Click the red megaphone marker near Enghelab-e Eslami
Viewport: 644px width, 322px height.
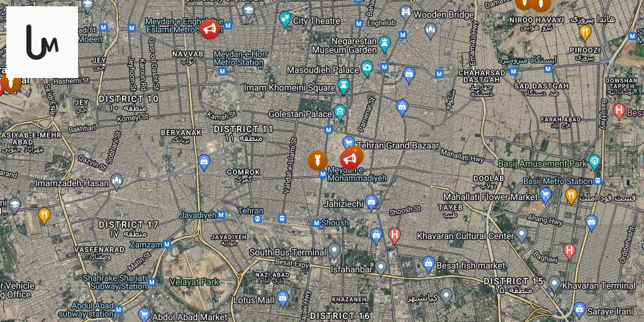[x=210, y=30]
